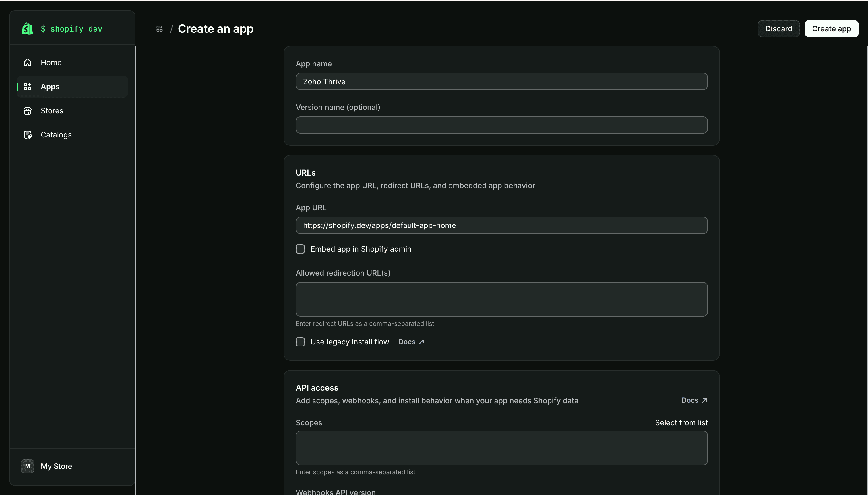Click the arrow icon next to API access Docs
Viewport: 868px width, 495px height.
pyautogui.click(x=704, y=400)
